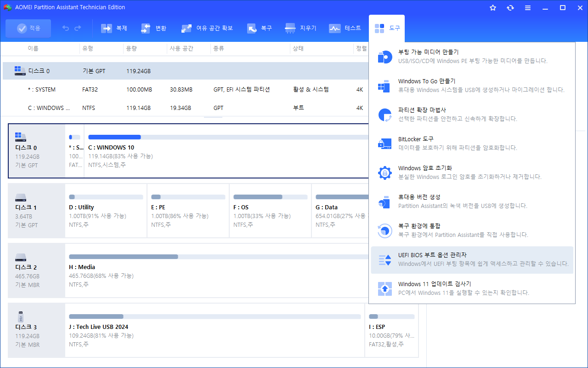Click the GPT, EFI 시스템 파티션 cell
Image resolution: width=588 pixels, height=368 pixels.
point(242,89)
